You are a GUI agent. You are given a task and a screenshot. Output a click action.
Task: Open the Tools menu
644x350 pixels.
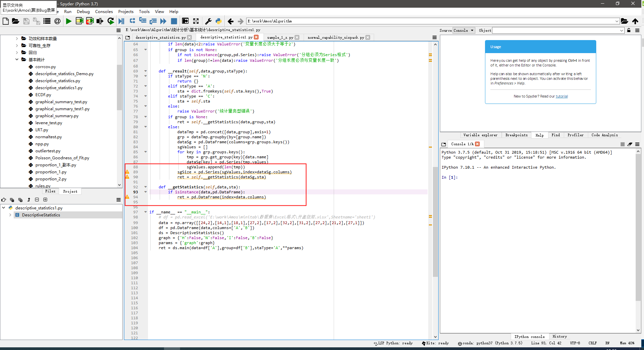point(144,11)
